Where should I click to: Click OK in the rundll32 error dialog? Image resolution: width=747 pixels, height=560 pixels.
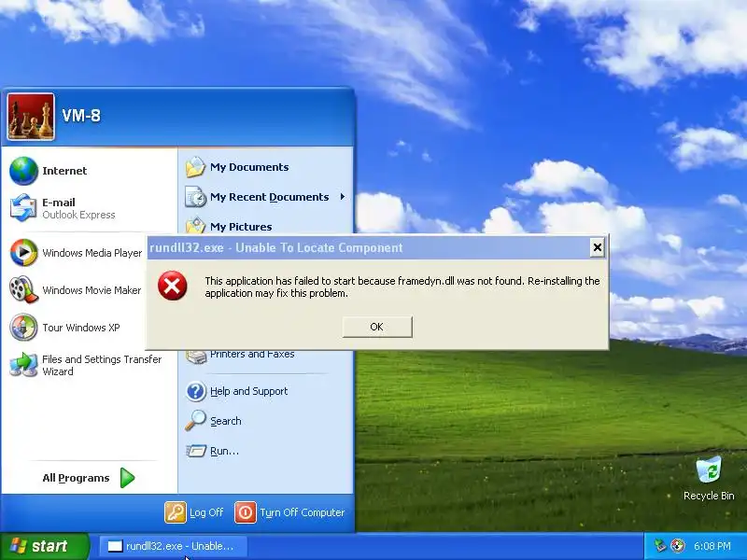(377, 327)
